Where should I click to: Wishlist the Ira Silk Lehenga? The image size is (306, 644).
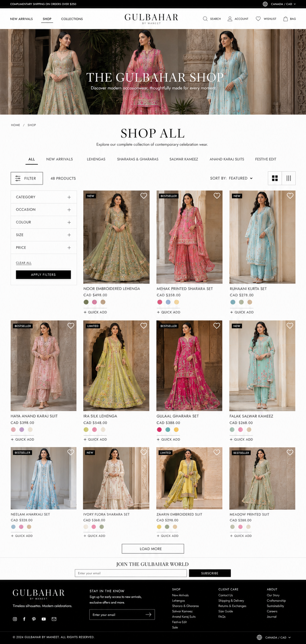coord(144,325)
